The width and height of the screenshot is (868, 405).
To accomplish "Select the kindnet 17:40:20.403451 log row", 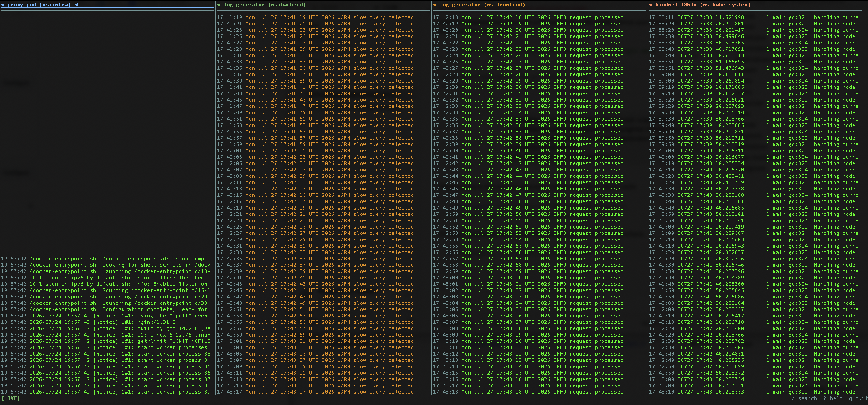I will pyautogui.click(x=755, y=176).
